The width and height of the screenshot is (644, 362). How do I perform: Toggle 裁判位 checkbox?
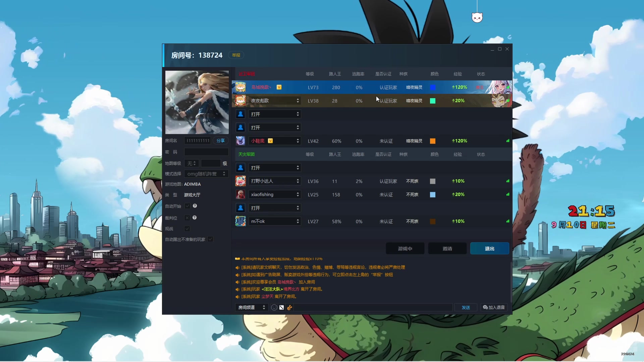(187, 217)
